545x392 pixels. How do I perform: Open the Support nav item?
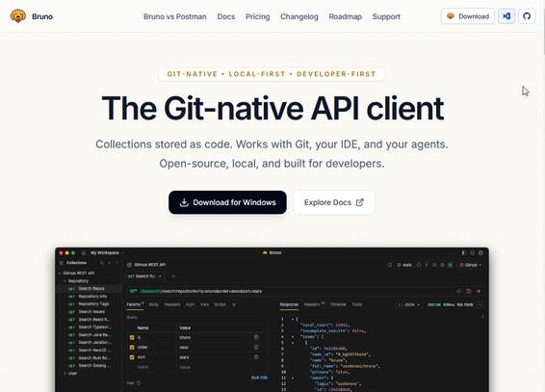tap(386, 16)
